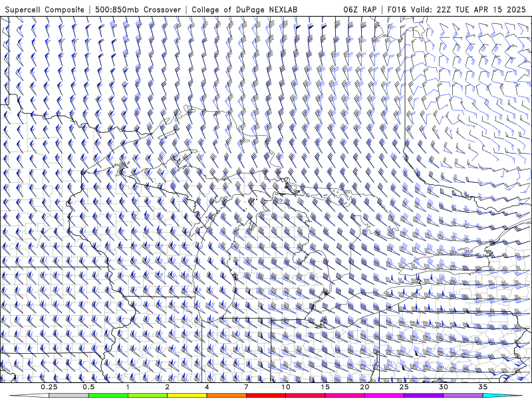Select the magenta color bar segment 20–25

[x=384, y=396]
